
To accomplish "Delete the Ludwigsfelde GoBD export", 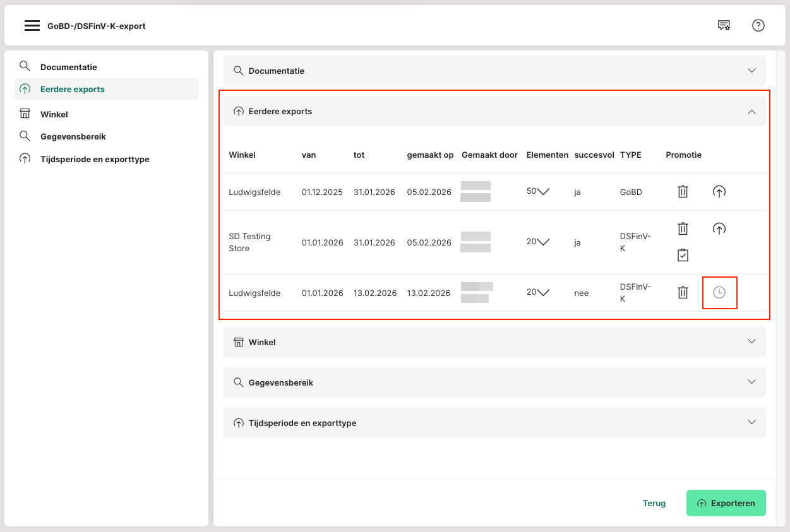I will pyautogui.click(x=683, y=192).
